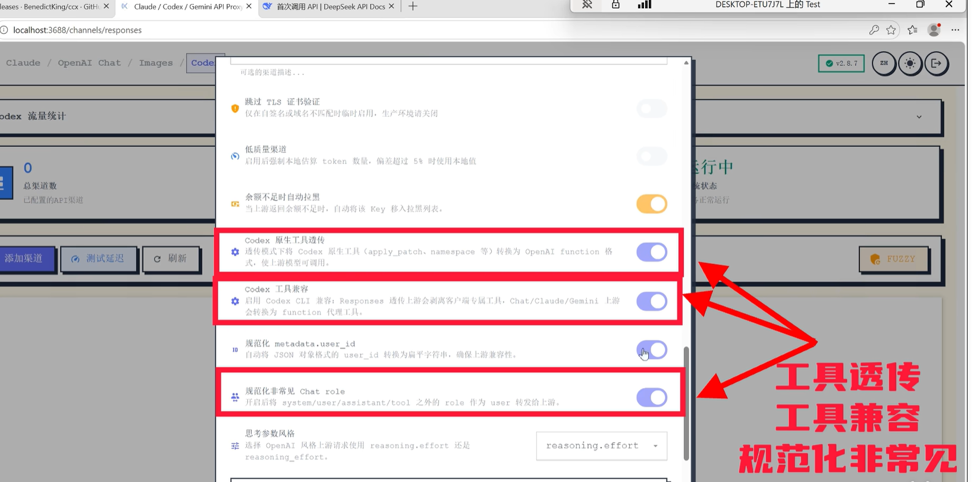Click the 思考参数风格 label
Image resolution: width=980 pixels, height=482 pixels.
[270, 433]
